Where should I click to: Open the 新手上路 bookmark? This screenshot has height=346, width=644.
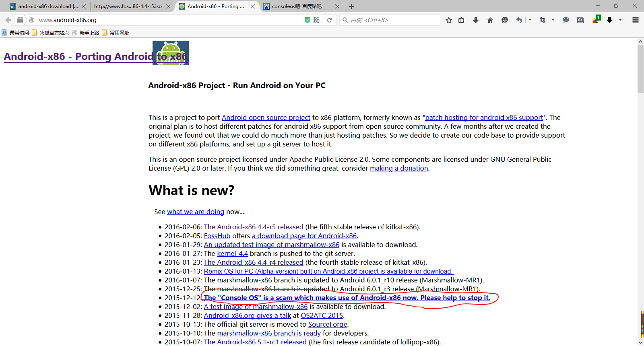click(85, 33)
